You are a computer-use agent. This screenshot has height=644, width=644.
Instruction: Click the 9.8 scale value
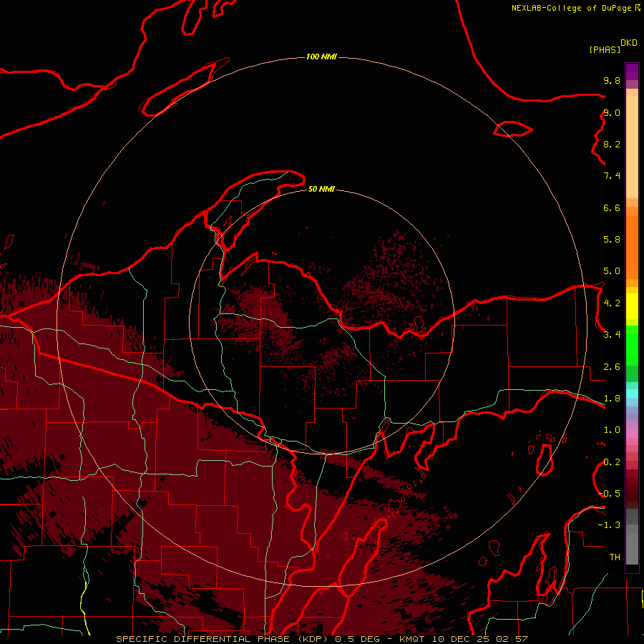pyautogui.click(x=612, y=80)
